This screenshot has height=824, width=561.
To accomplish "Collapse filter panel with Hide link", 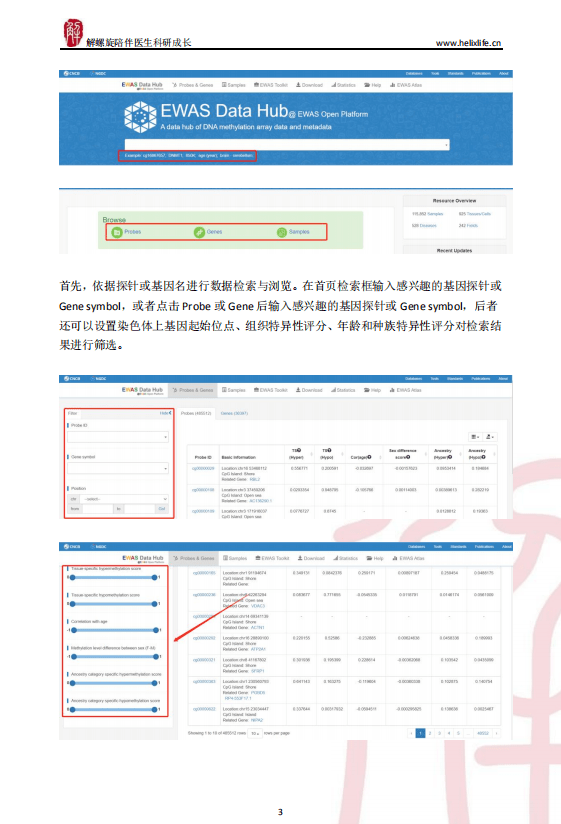I will click(x=165, y=414).
